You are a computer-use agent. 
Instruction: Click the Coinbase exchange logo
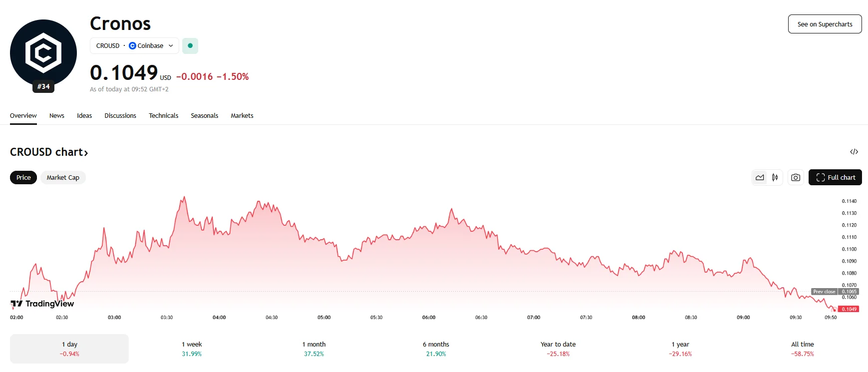coord(132,46)
